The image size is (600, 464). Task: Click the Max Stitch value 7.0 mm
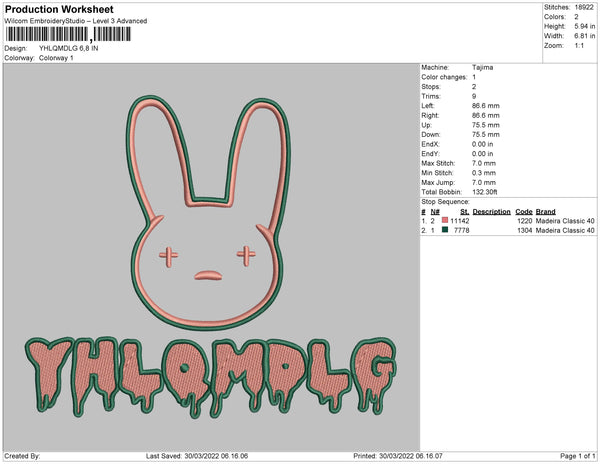484,163
